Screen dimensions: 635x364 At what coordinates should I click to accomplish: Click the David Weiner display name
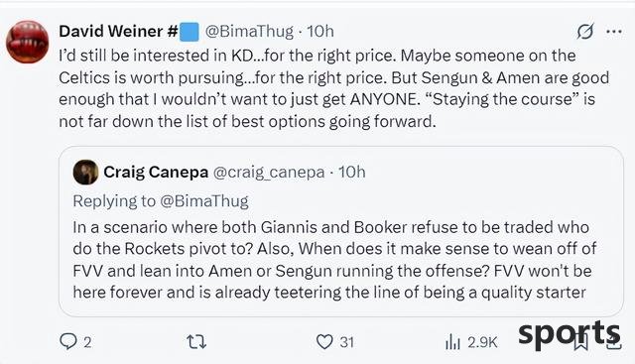pyautogui.click(x=111, y=31)
